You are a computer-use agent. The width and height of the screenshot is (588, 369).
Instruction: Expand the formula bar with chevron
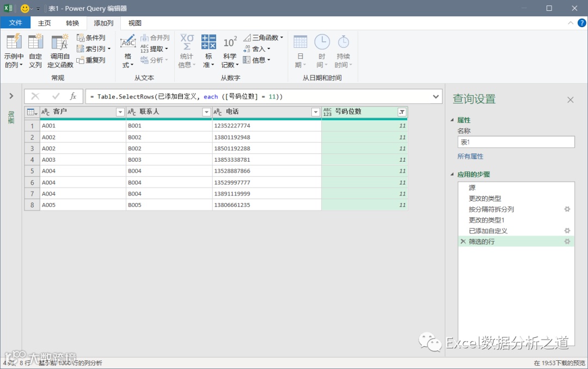436,96
